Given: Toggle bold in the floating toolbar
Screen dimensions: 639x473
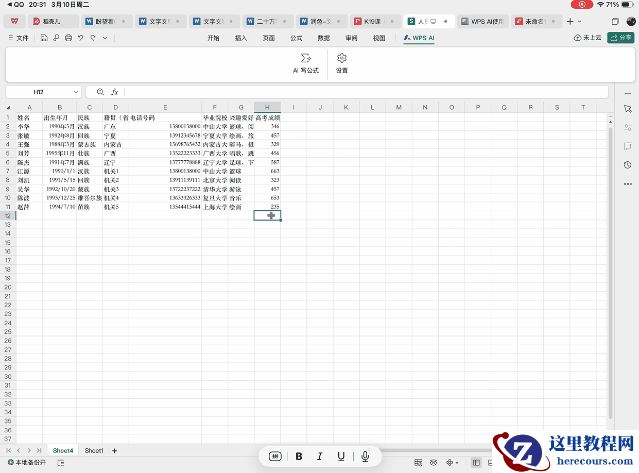Looking at the screenshot, I should 299,456.
